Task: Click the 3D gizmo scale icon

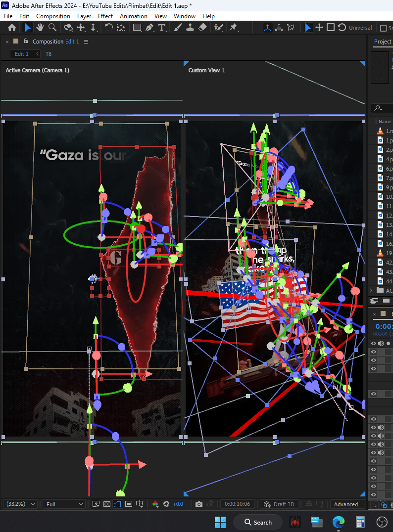Action: coord(331,28)
